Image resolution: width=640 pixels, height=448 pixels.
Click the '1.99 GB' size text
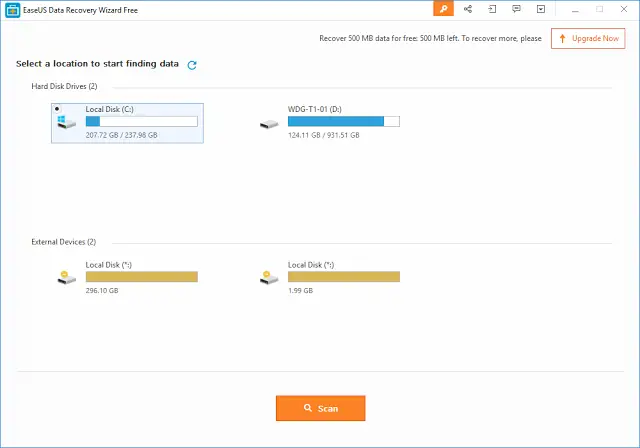click(x=300, y=291)
